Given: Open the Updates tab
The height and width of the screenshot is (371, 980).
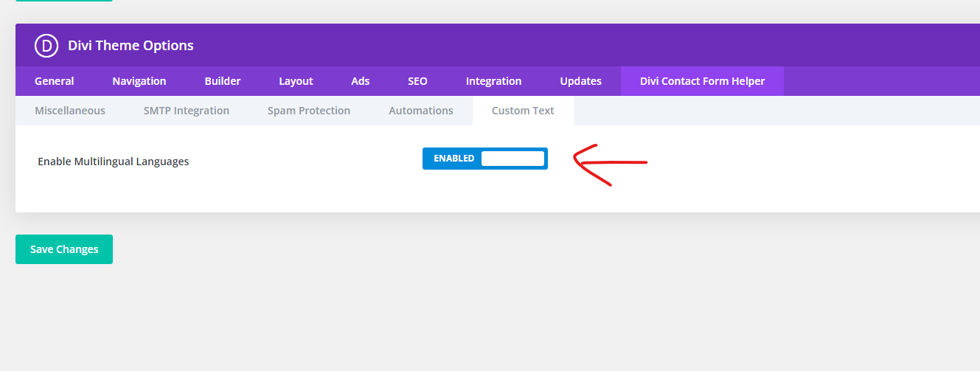Looking at the screenshot, I should [581, 81].
